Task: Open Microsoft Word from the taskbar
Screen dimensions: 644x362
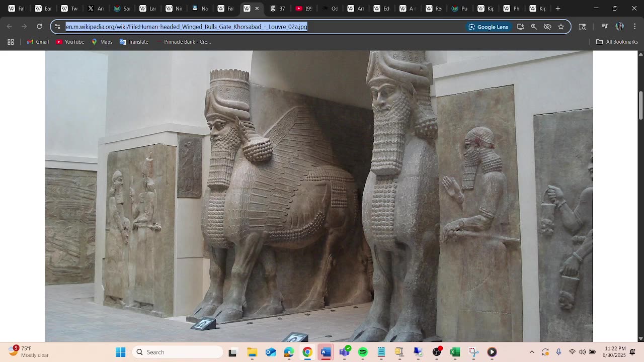Action: tap(326, 352)
